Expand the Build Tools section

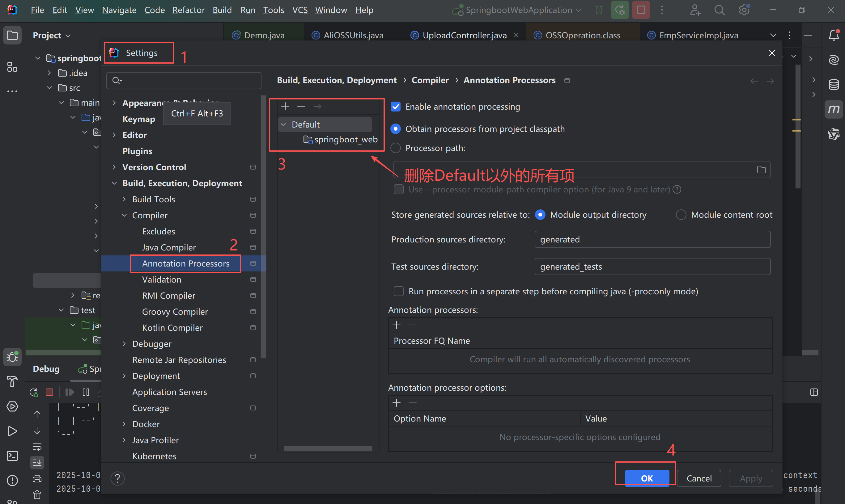[x=125, y=199]
